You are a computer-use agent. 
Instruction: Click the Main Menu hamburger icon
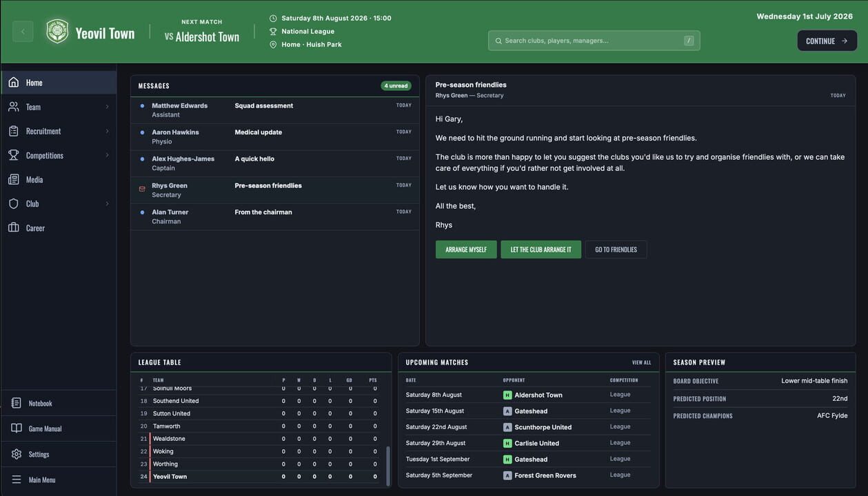click(17, 479)
